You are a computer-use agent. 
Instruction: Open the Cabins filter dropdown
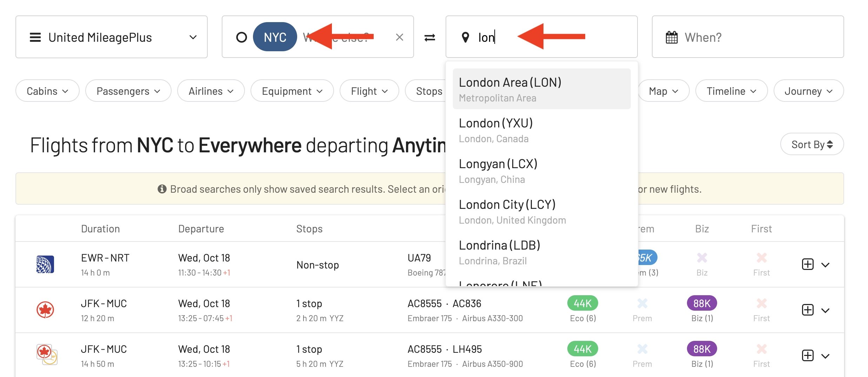[47, 91]
